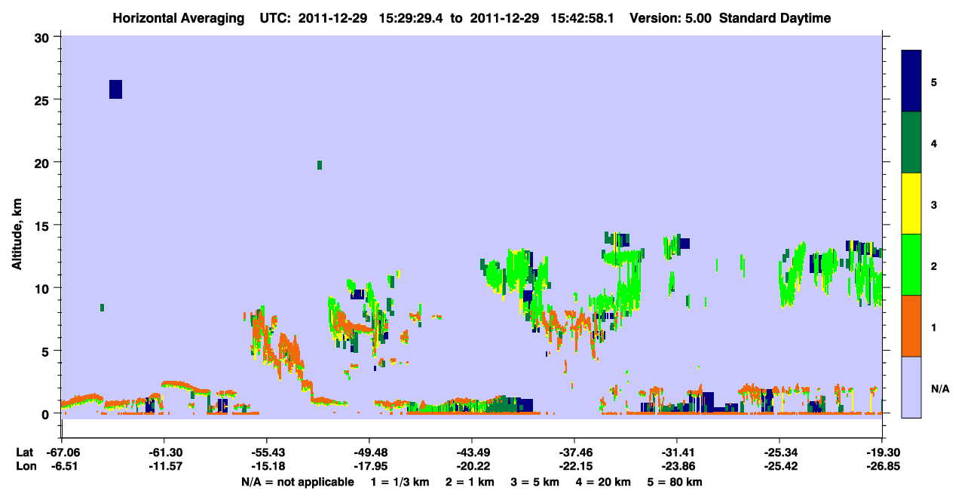Click the orange level 1 colorbar segment

pos(911,326)
